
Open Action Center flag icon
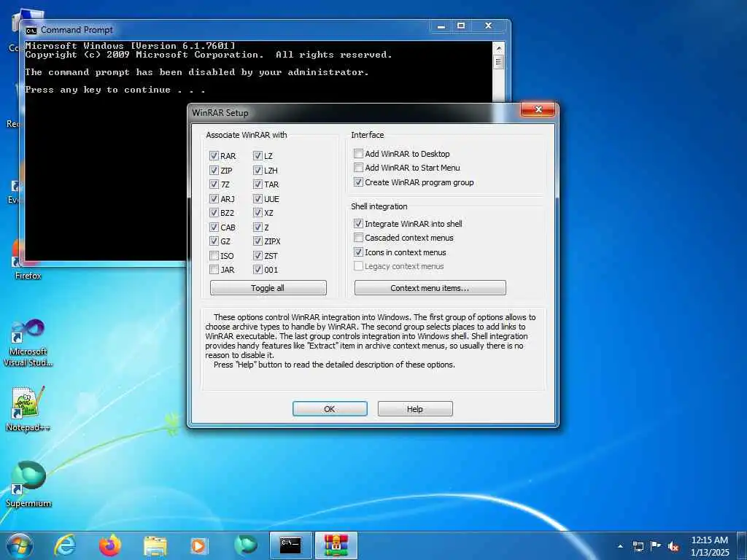(x=656, y=545)
